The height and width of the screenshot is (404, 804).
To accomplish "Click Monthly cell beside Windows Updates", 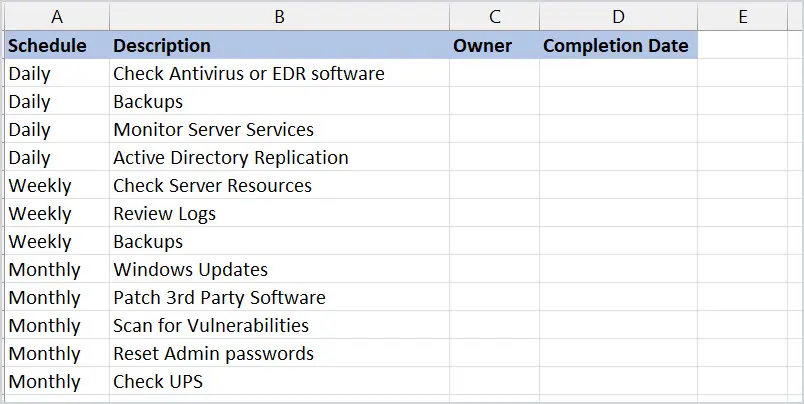I will [57, 269].
